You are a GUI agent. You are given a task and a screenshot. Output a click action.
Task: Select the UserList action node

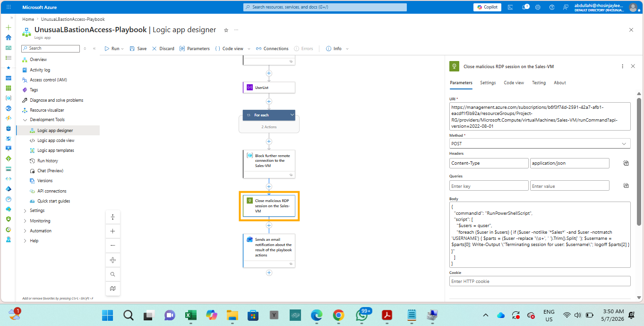[269, 88]
